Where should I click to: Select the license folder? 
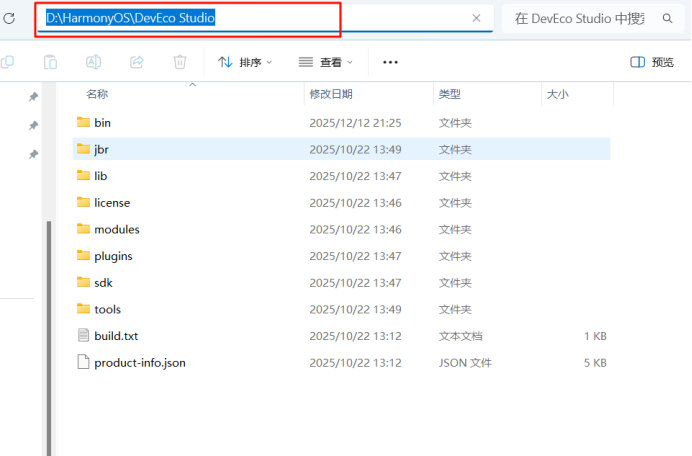pos(341,203)
